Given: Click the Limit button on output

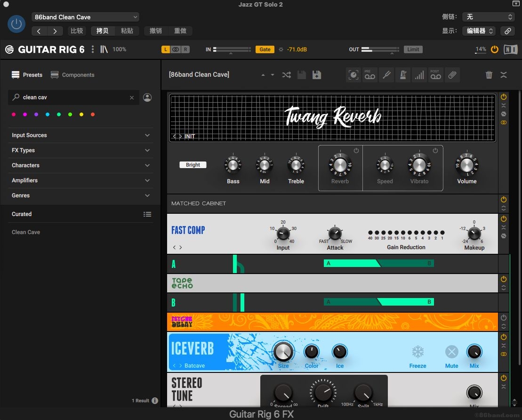Looking at the screenshot, I should pyautogui.click(x=413, y=49).
